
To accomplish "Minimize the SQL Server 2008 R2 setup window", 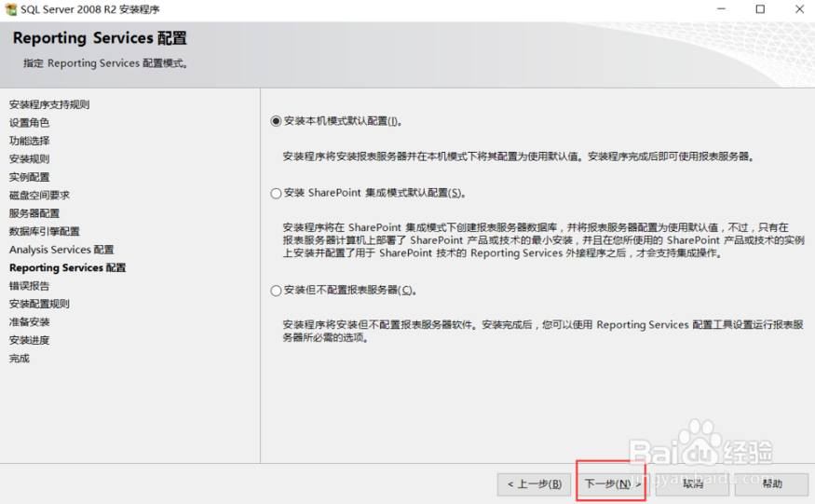I will pyautogui.click(x=721, y=9).
